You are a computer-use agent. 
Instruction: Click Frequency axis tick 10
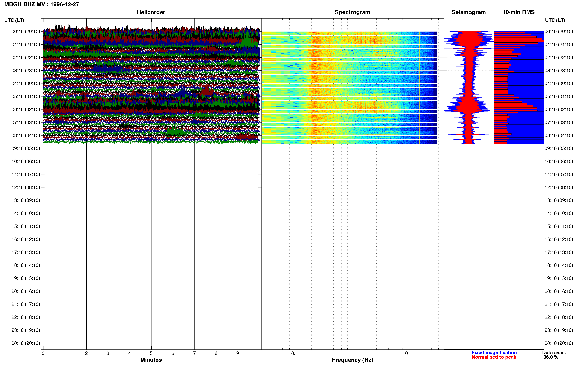point(405,353)
